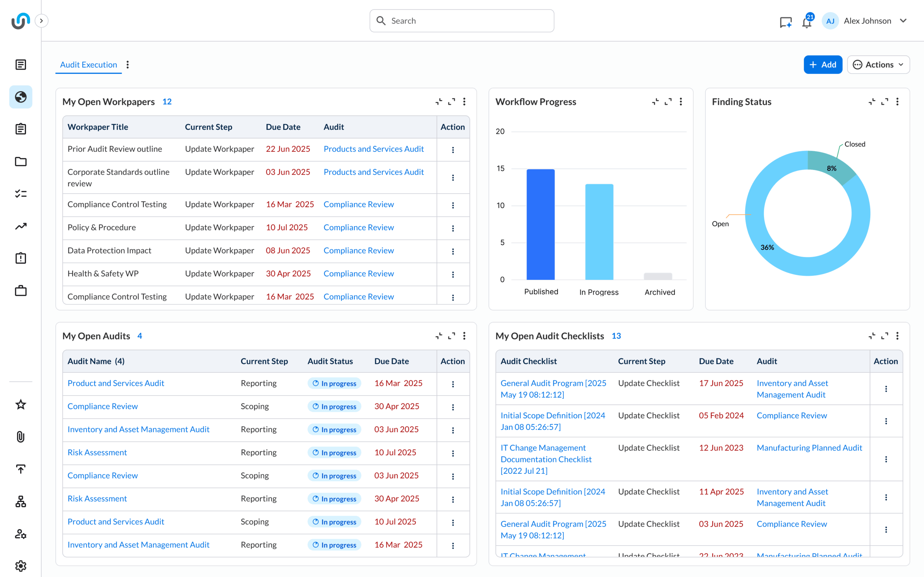Image resolution: width=924 pixels, height=577 pixels.
Task: Open the trending chart icon in sidebar
Action: [21, 226]
